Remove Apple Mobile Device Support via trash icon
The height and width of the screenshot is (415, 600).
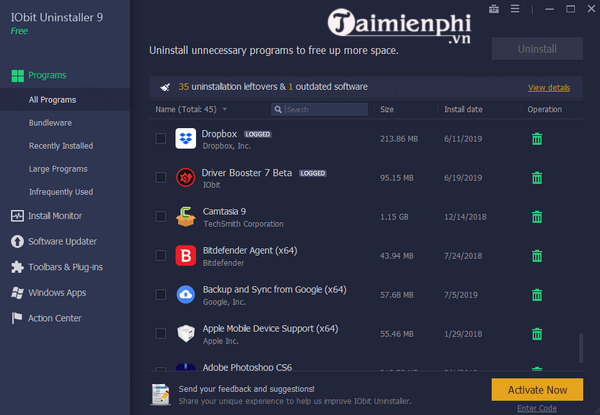tap(537, 334)
